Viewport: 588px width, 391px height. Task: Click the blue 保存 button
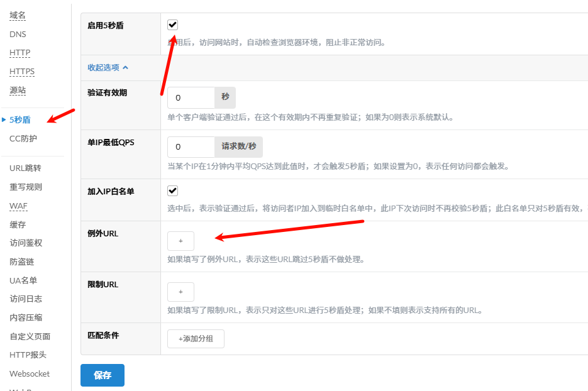point(103,375)
